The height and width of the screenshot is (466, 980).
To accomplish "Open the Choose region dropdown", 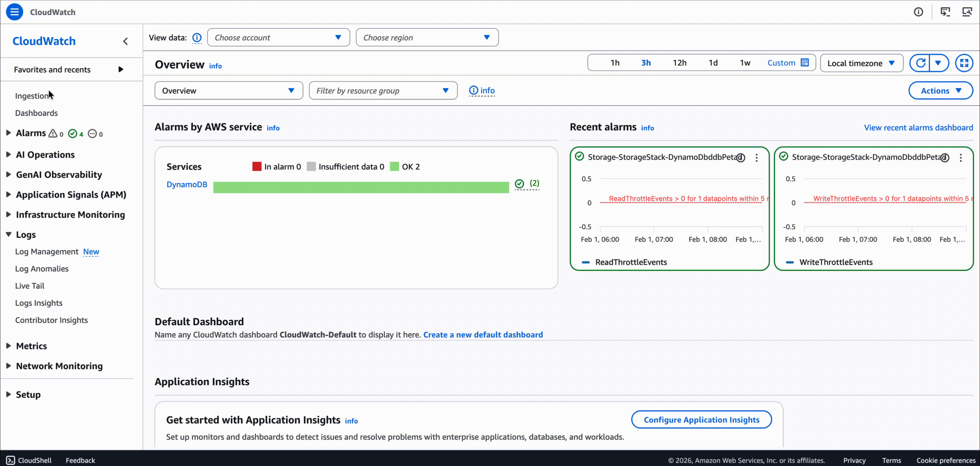I will (427, 37).
